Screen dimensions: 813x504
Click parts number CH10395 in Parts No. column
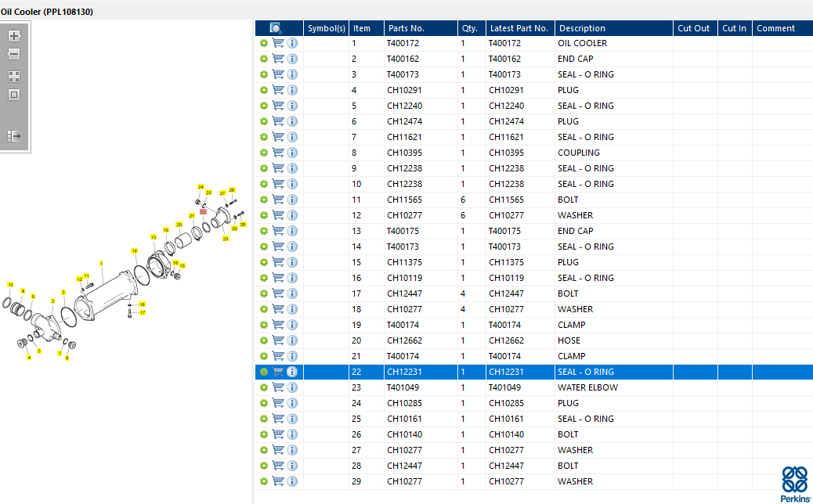coord(404,153)
